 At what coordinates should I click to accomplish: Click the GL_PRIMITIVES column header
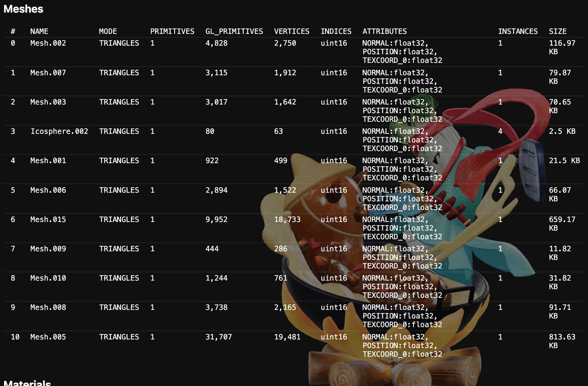234,31
